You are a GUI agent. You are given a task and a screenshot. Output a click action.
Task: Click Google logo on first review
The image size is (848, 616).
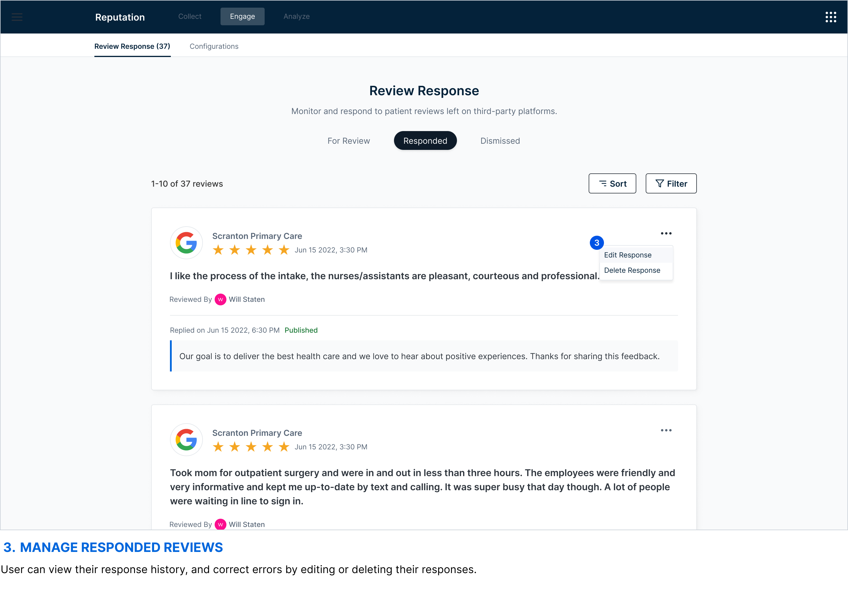pos(186,242)
